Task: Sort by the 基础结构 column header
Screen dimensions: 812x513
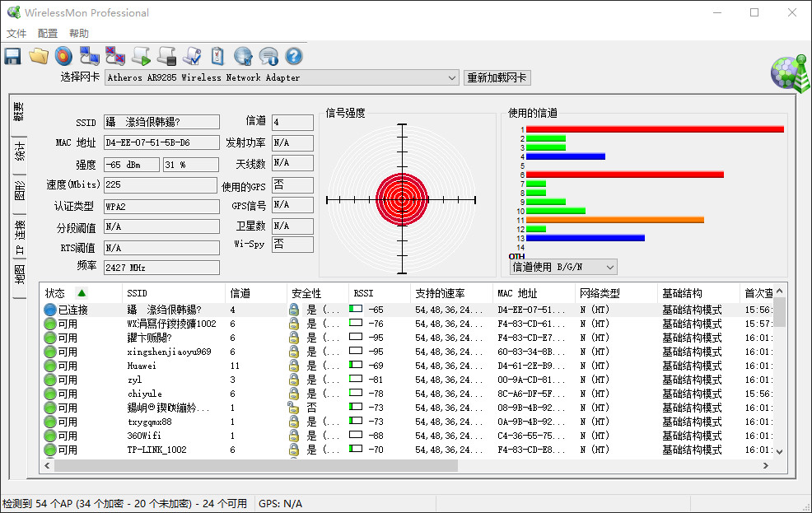Action: point(698,293)
